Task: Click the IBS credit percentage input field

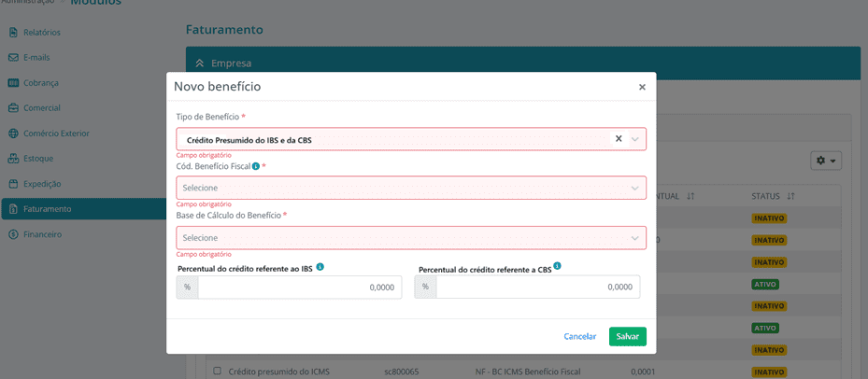Action: tap(299, 288)
